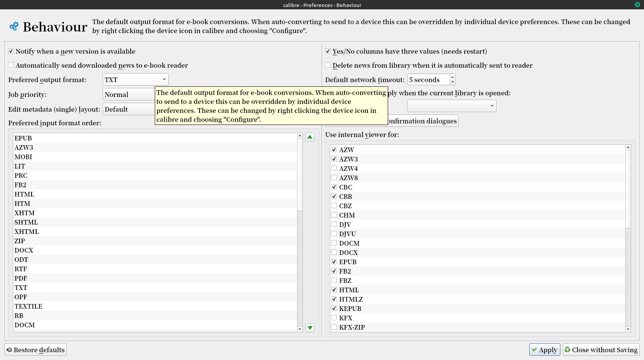Click the up arrow of the internal viewer list scrollbar
Image resolution: width=644 pixels, height=360 pixels.
[x=628, y=148]
